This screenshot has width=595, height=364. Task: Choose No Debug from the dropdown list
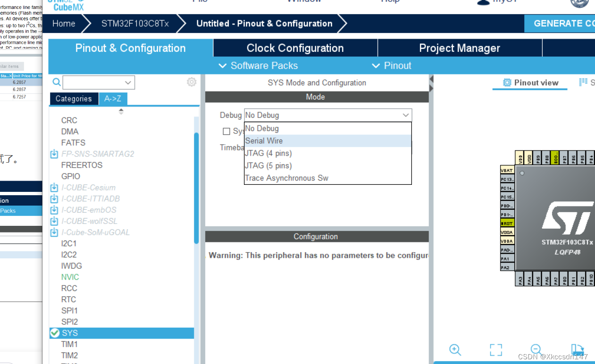coord(328,128)
